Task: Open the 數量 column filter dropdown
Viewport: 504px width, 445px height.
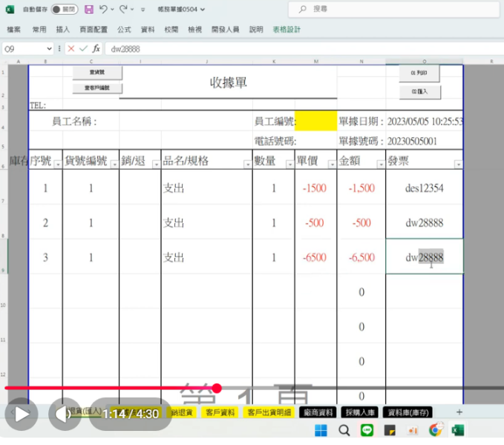Action: click(290, 165)
